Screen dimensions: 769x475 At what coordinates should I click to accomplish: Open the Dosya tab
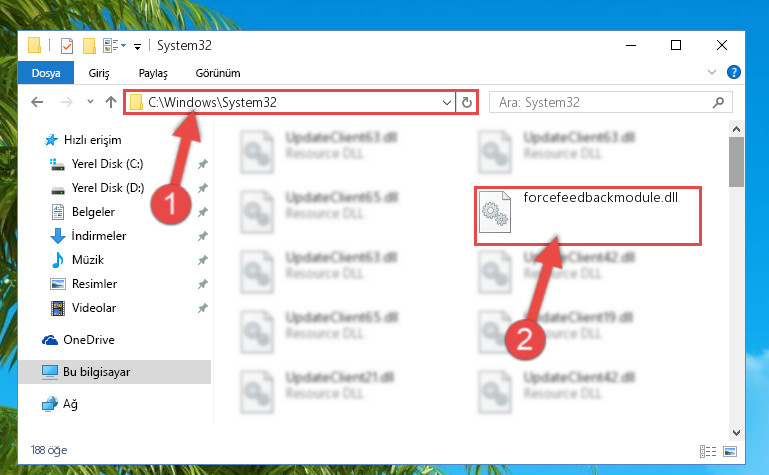click(46, 73)
